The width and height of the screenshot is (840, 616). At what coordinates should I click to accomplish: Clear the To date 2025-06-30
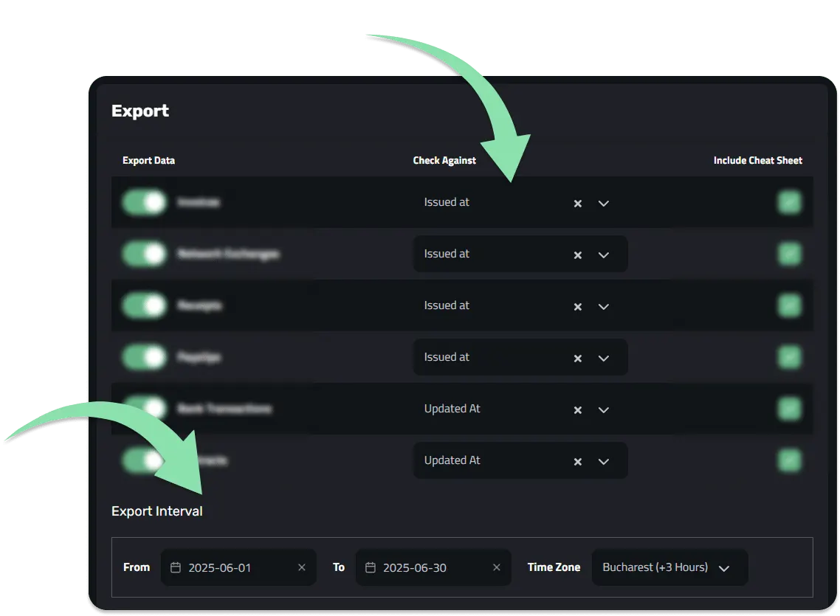[497, 567]
